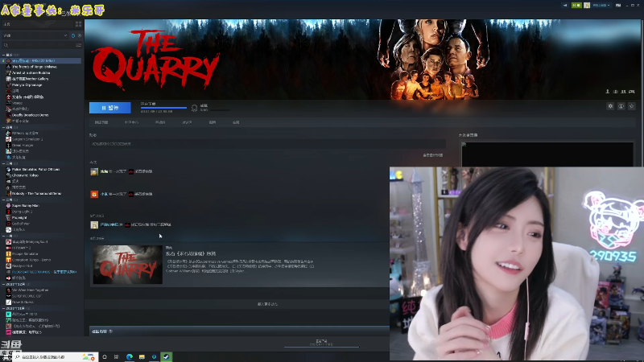Image resolution: width=644 pixels, height=362 pixels.
Task: Open the view latest news link
Action: [433, 155]
